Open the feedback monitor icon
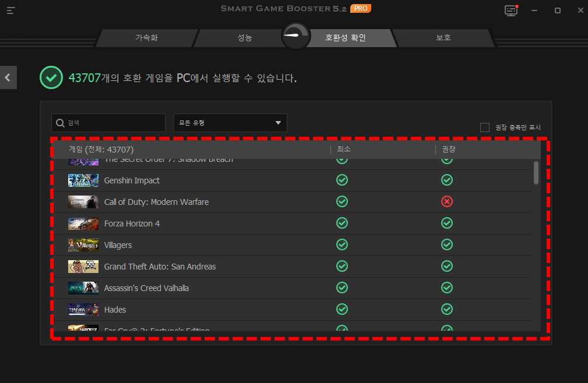 511,10
